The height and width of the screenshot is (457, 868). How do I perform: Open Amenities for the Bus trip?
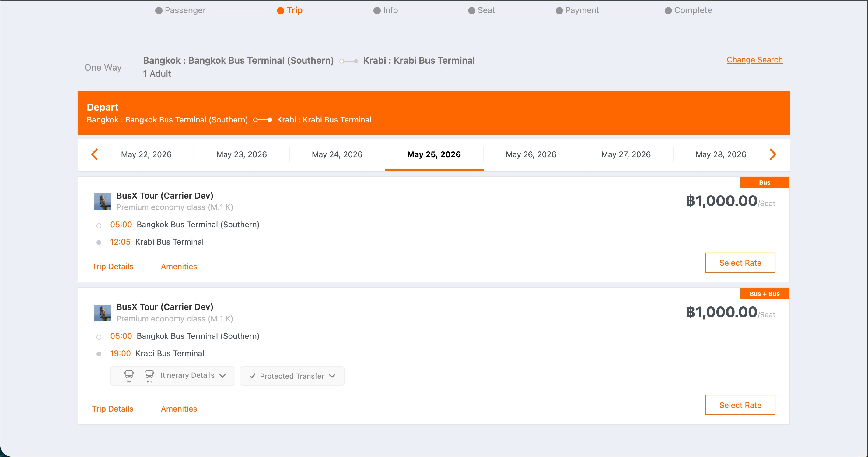pos(179,267)
